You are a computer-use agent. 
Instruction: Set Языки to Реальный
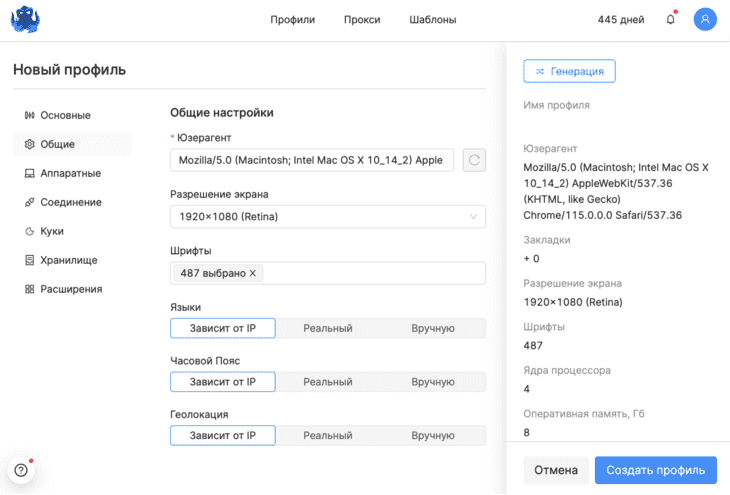(x=328, y=328)
